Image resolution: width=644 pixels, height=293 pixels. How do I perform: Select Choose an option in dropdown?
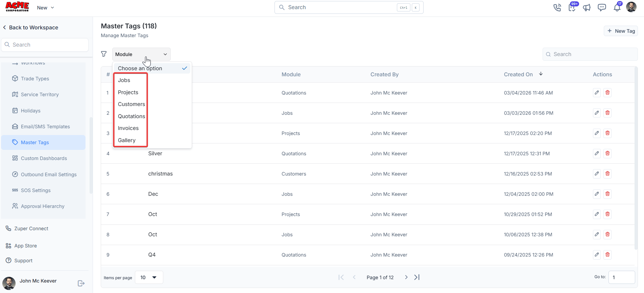click(x=152, y=68)
